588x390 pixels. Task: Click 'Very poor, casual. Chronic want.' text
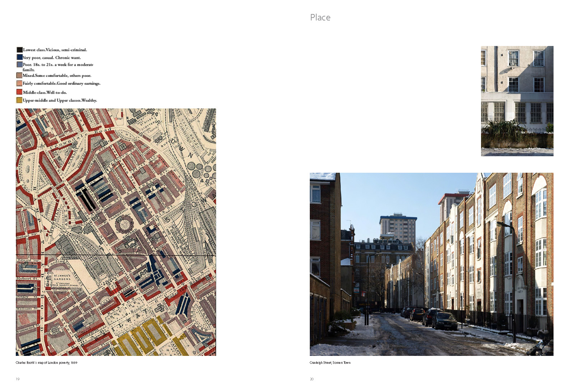tap(52, 57)
